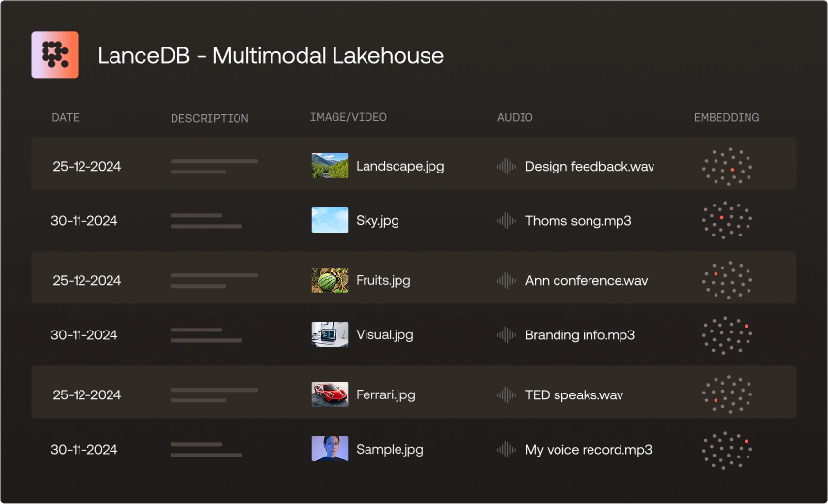Click the waveform icon beside Design feedback.wav
The image size is (828, 504).
click(506, 166)
